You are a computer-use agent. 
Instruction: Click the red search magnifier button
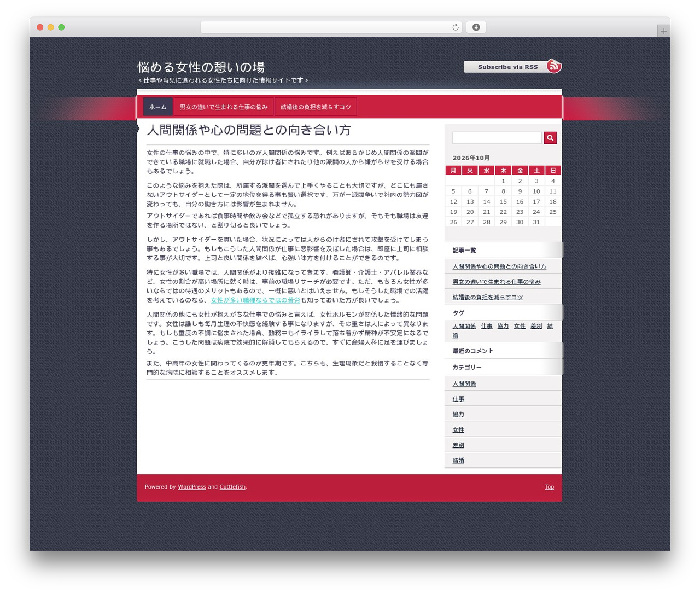(550, 138)
